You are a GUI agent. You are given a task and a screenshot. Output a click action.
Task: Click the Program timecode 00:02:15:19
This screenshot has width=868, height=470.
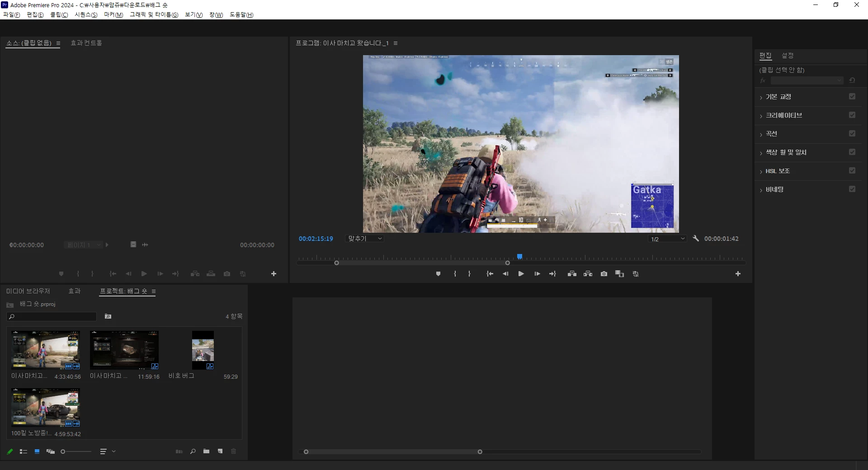[316, 239]
